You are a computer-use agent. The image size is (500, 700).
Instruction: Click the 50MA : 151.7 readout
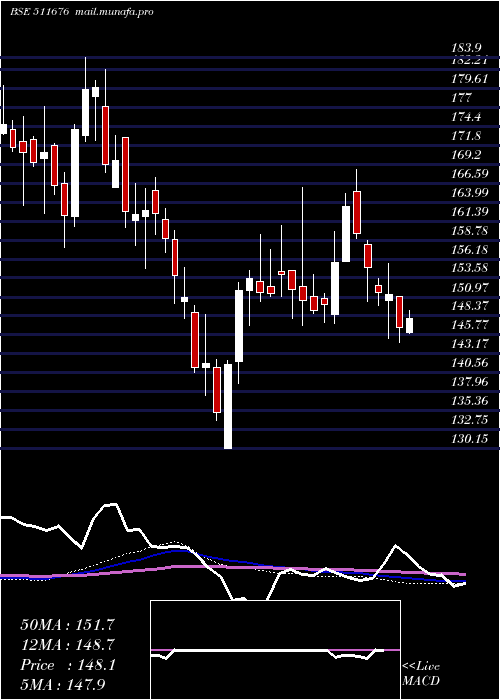click(x=65, y=625)
